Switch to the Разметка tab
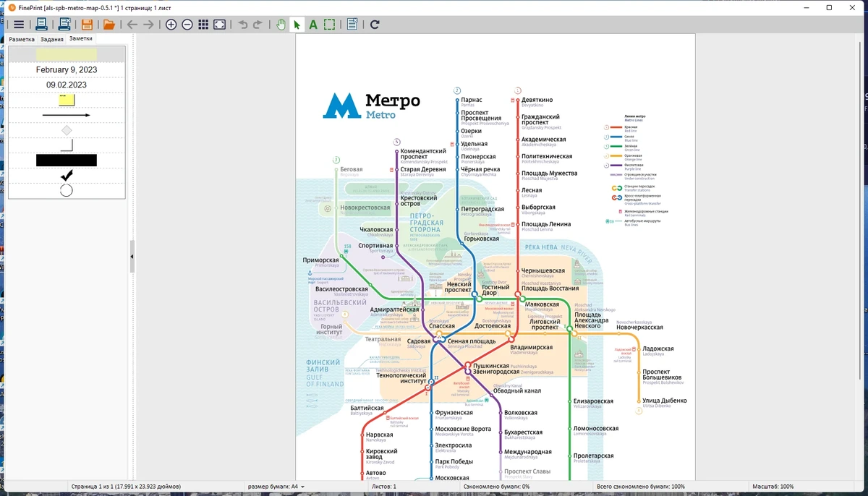This screenshot has height=496, width=868. click(22, 39)
